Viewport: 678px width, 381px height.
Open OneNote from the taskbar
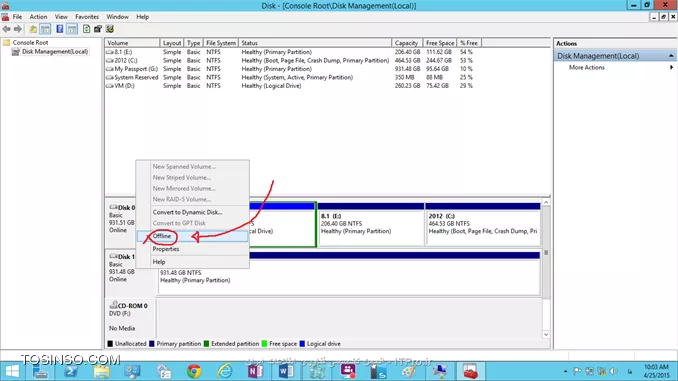(256, 371)
